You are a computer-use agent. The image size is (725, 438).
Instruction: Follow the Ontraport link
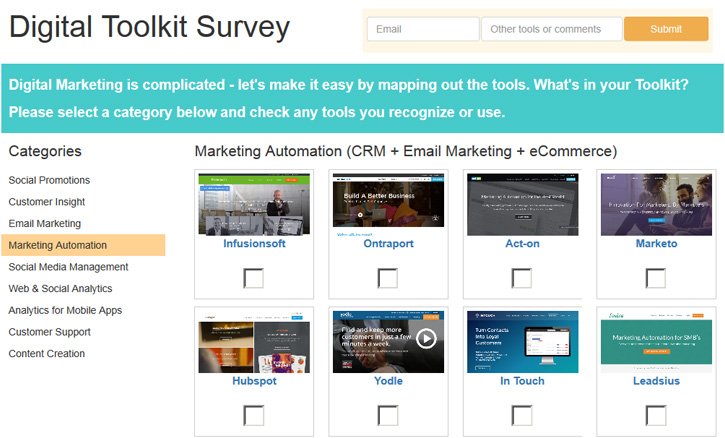pyautogui.click(x=388, y=243)
